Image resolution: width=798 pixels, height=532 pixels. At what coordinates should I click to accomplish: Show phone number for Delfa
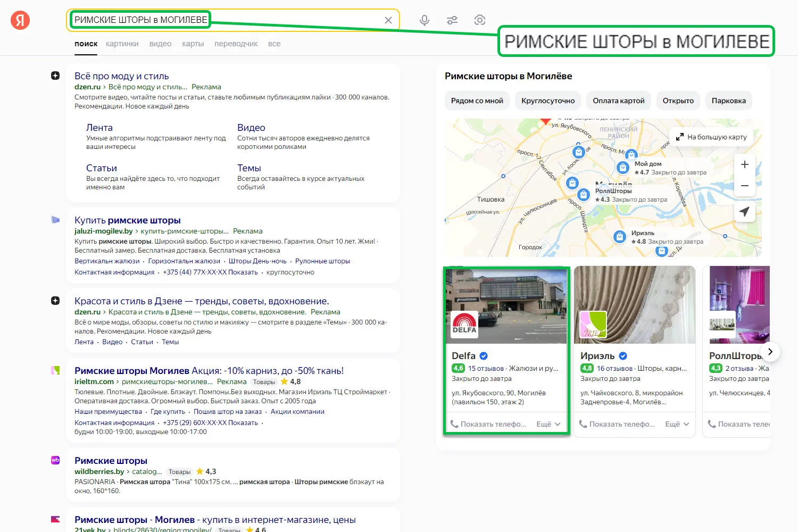coord(488,424)
